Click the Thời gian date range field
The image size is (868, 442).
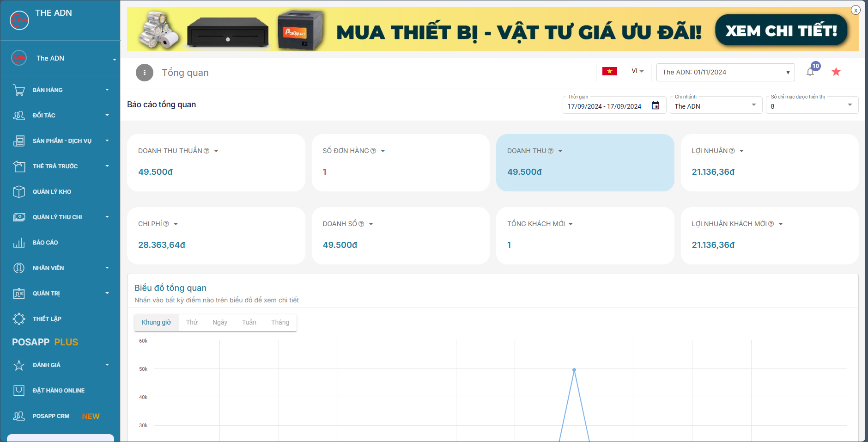pos(614,105)
